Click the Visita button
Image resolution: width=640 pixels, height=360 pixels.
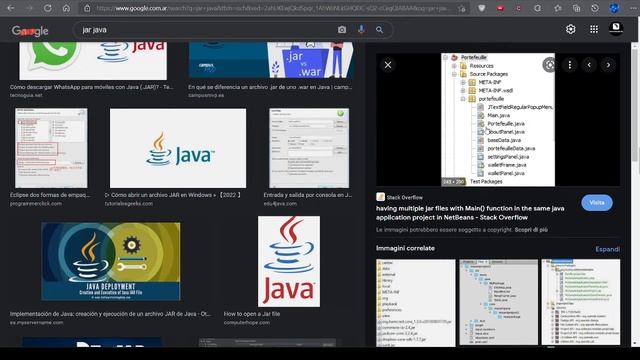pyautogui.click(x=597, y=203)
